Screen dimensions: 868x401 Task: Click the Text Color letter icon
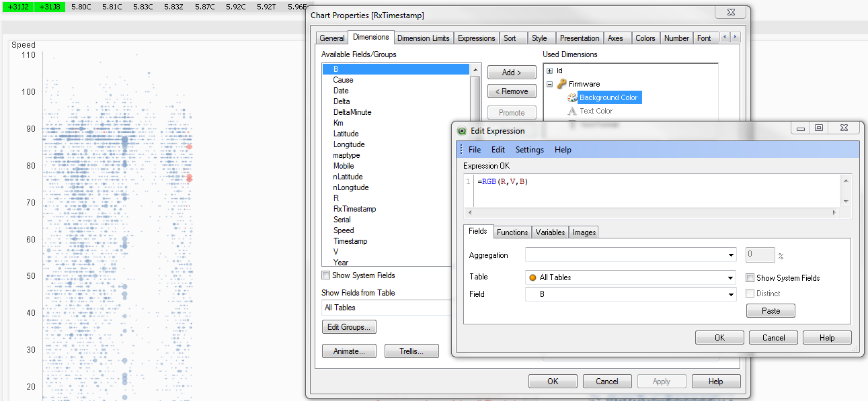click(x=572, y=110)
